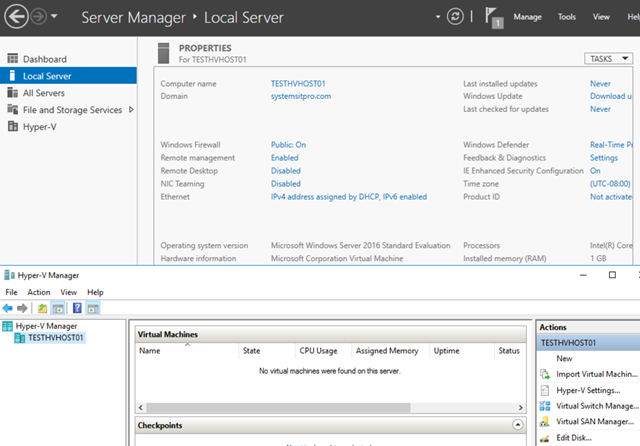Expand File and Storage Services arrow
Screen dimensions: 640x446
131,109
